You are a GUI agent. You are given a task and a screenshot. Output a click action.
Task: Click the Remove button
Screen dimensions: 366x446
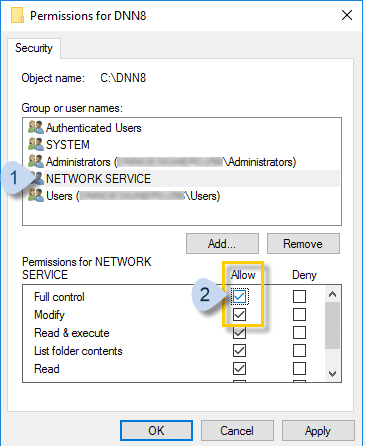pyautogui.click(x=303, y=244)
